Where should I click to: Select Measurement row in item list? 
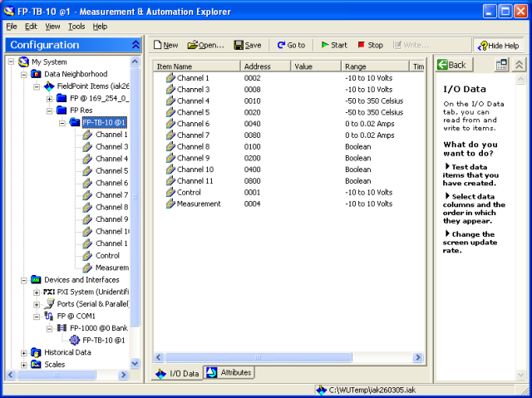pyautogui.click(x=288, y=204)
